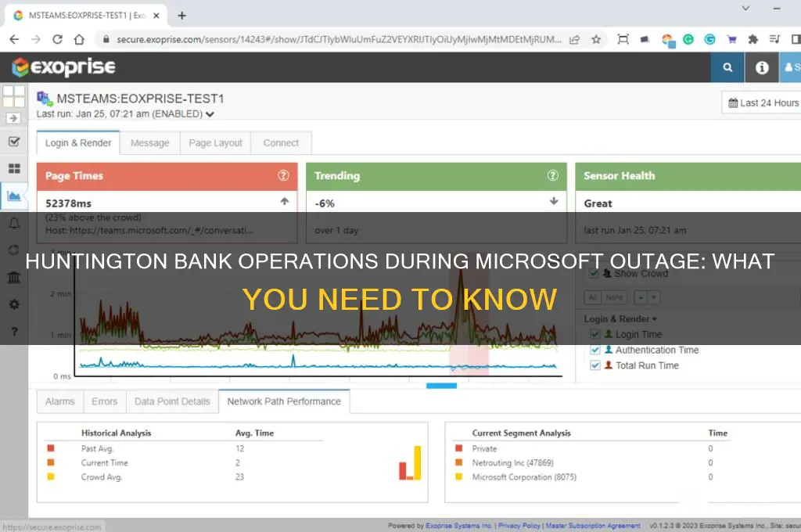Click the Sensor Health Great status
This screenshot has width=801, height=532.
[598, 203]
